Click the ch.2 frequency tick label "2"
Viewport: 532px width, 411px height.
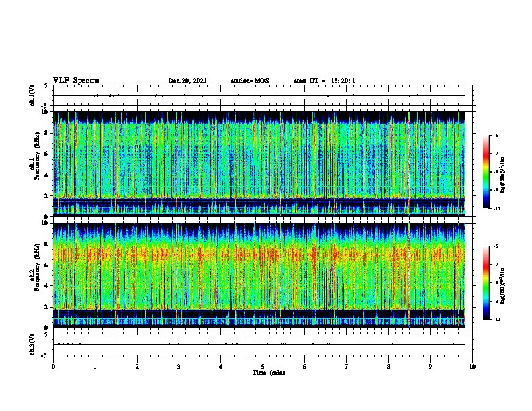(47, 307)
